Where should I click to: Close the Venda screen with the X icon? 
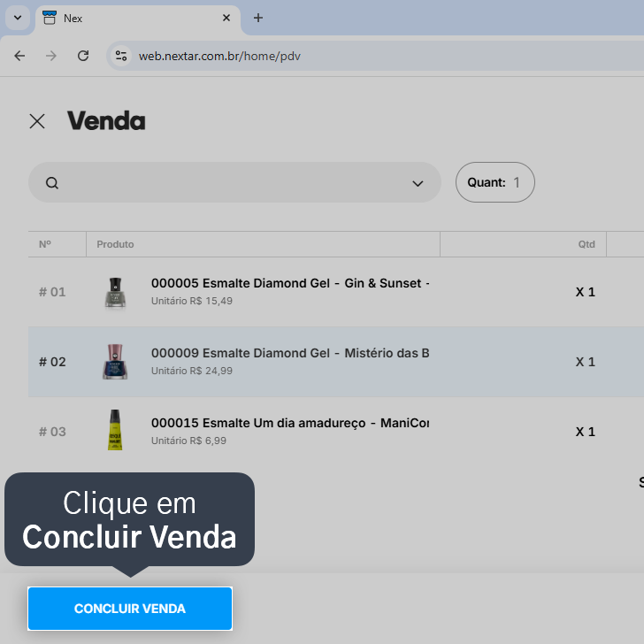(37, 121)
